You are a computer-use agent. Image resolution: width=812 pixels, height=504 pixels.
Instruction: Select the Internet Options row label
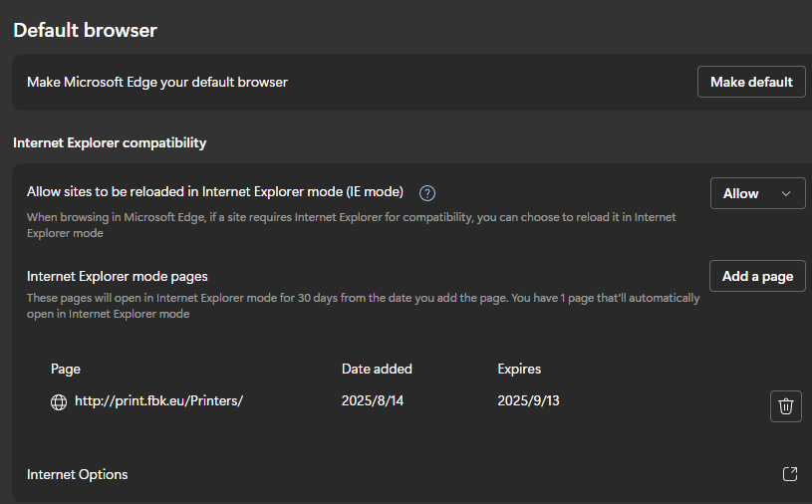coord(77,474)
